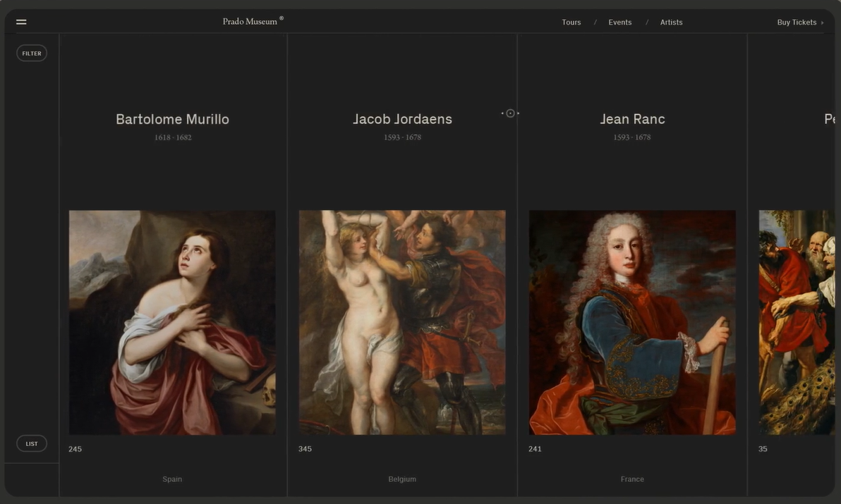Image resolution: width=841 pixels, height=504 pixels.
Task: Open the Events menu item
Action: point(619,23)
